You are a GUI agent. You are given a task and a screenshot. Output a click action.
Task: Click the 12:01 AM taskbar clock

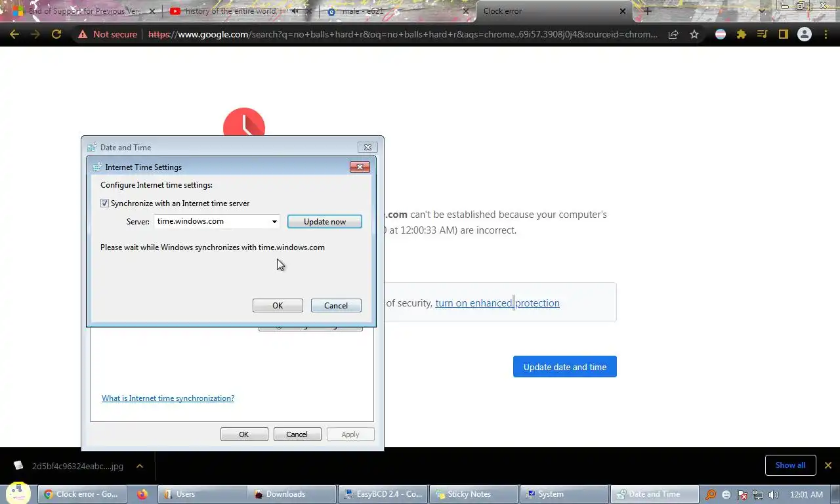807,495
